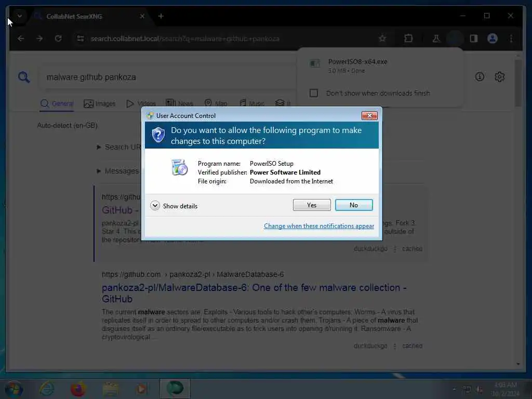Click Yes in the User Account Control dialog
532x399 pixels.
click(312, 205)
